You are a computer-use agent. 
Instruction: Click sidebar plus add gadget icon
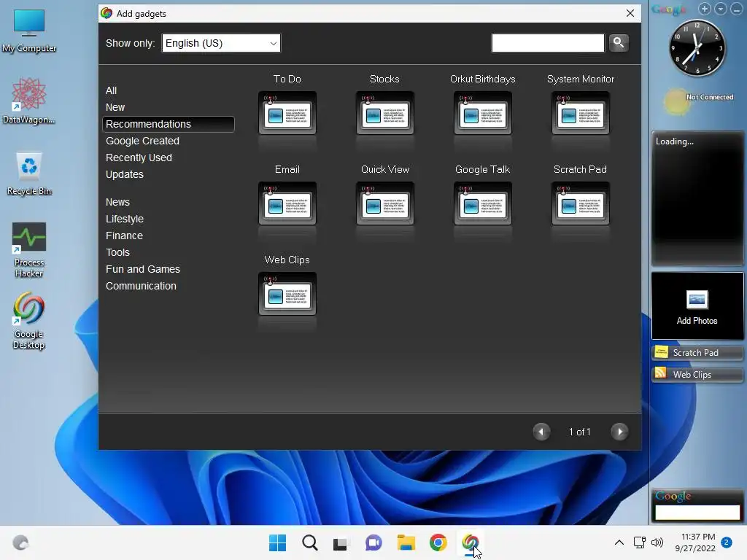pos(705,9)
